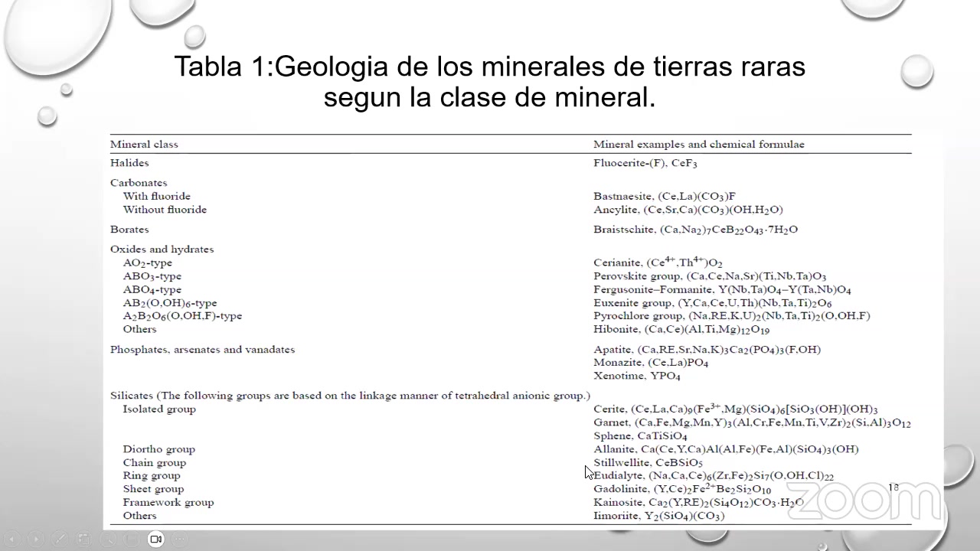Click 'Others' under Oxides and hydrates
The width and height of the screenshot is (980, 551).
[x=139, y=329]
